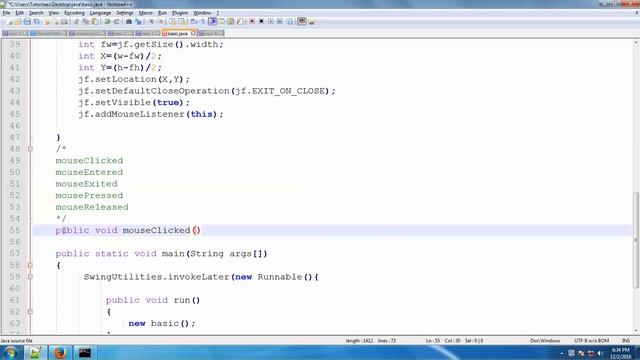Viewport: 640px width, 360px height.
Task: Click the Open file toolbar icon
Action: pyautogui.click(x=18, y=21)
